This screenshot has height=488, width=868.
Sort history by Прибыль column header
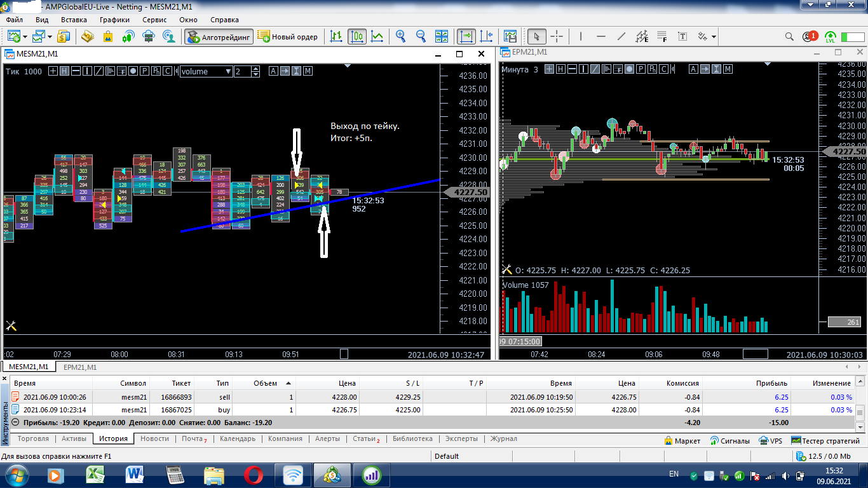click(x=746, y=383)
